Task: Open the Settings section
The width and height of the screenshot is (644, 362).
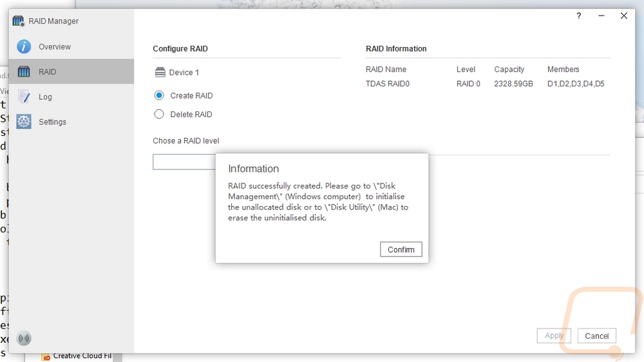Action: 71,122
